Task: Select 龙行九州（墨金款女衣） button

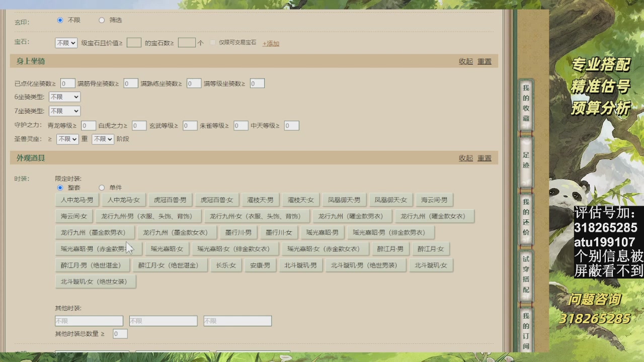Action: tap(177, 233)
